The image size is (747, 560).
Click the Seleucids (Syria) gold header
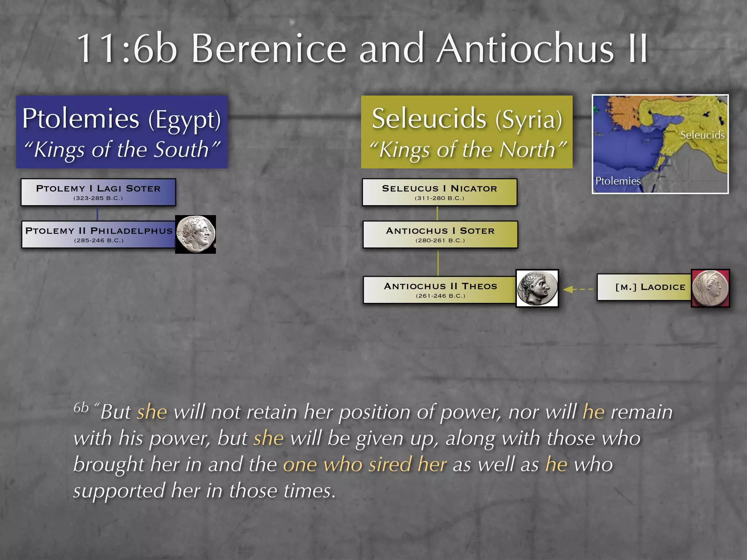click(467, 132)
